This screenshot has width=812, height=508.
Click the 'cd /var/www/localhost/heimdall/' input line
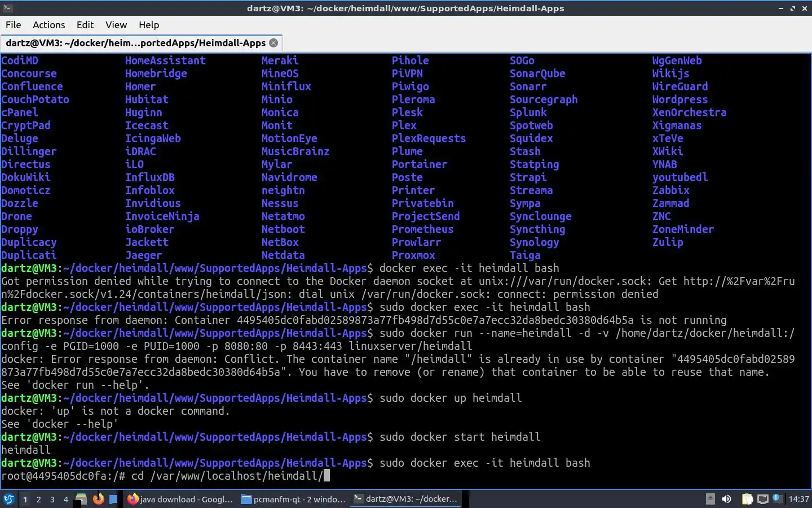(228, 476)
